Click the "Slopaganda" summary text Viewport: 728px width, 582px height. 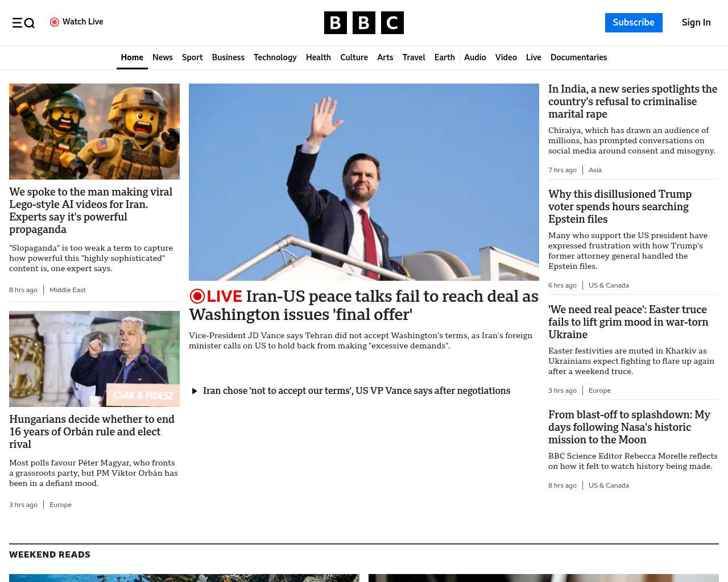tap(91, 259)
